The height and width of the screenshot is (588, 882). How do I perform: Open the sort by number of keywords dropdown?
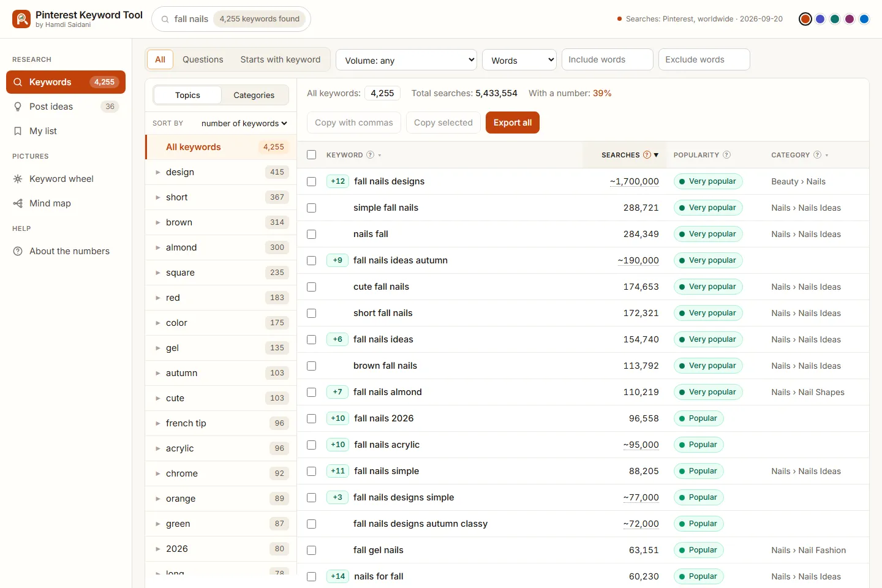click(244, 123)
